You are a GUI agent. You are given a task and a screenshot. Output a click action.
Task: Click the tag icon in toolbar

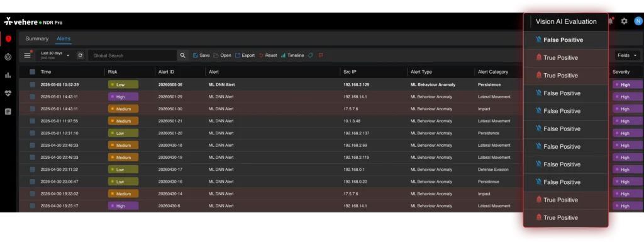tap(311, 55)
